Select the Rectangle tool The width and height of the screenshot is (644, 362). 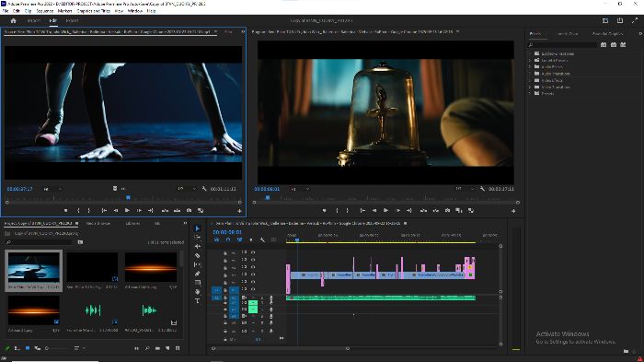(198, 283)
